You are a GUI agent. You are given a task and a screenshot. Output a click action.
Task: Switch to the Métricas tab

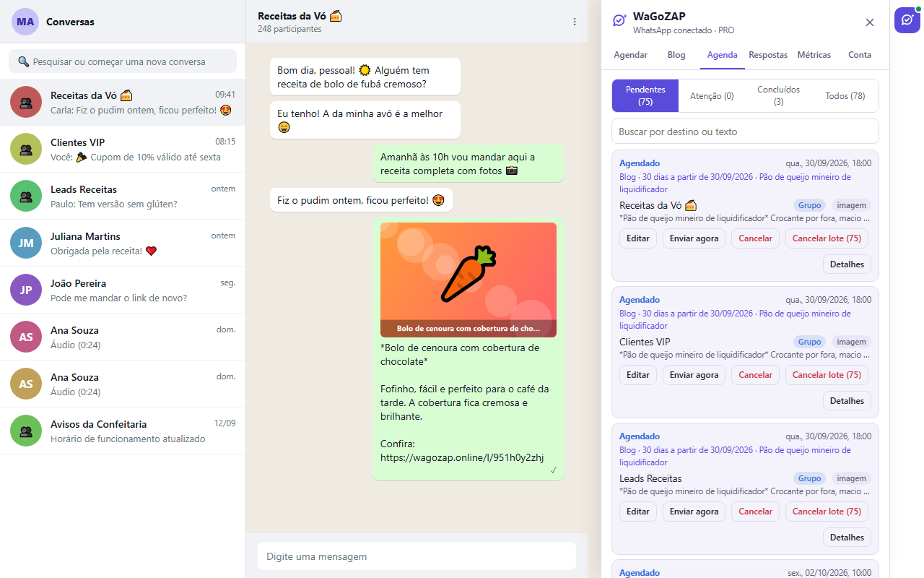814,55
